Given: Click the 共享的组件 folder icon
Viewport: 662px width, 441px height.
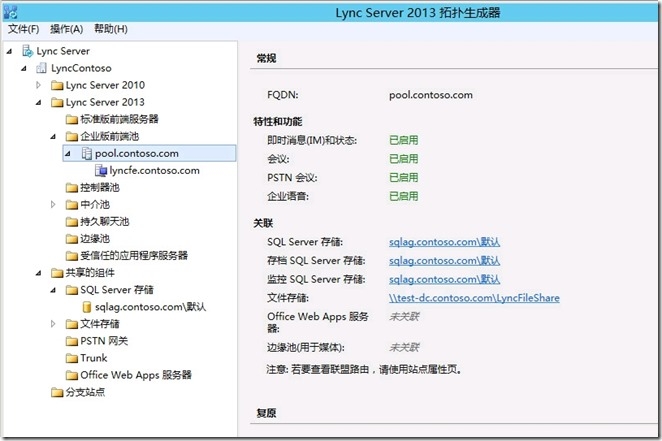Looking at the screenshot, I should pyautogui.click(x=57, y=273).
